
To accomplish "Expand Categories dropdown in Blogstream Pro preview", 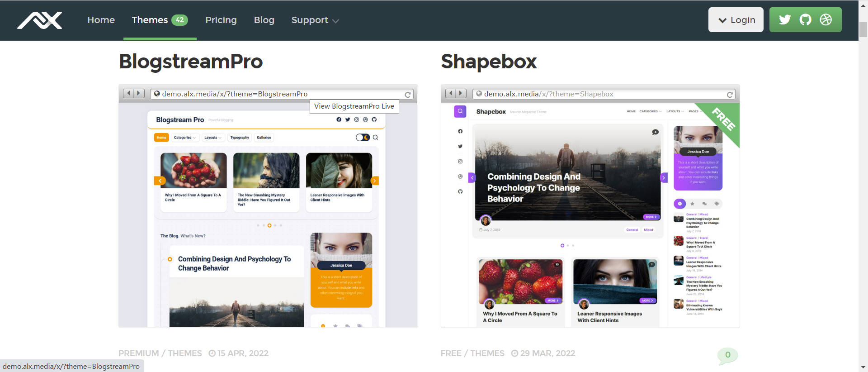I will click(x=184, y=138).
